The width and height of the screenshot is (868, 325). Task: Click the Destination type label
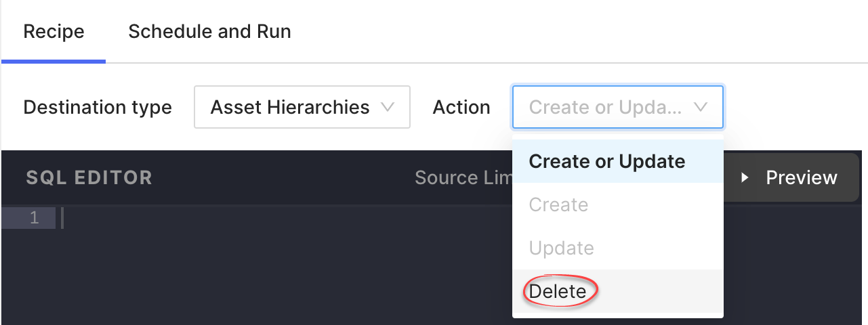(x=98, y=107)
